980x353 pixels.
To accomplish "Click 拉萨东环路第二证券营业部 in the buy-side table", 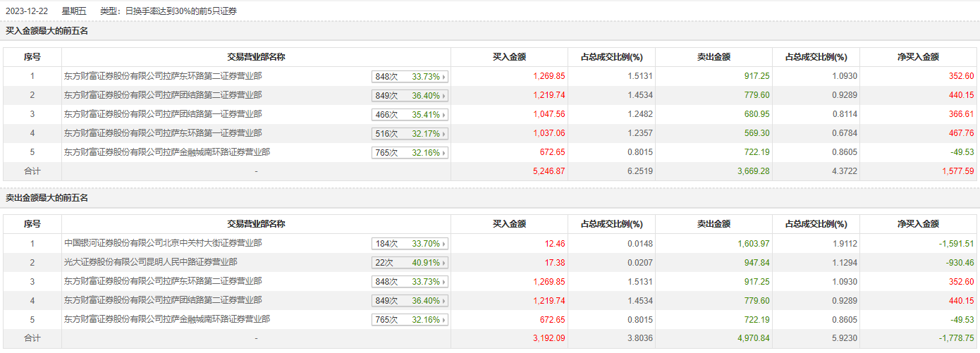I will (163, 76).
